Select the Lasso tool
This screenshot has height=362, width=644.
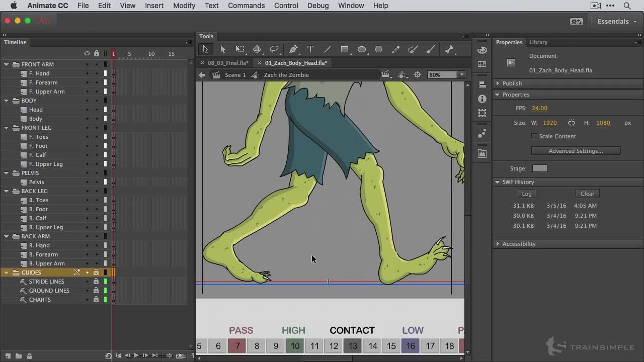coord(274,49)
